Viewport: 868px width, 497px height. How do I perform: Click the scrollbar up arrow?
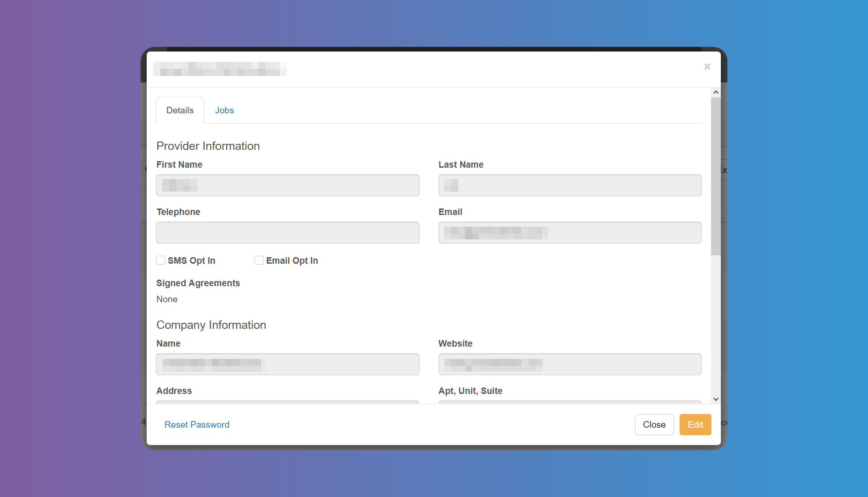coord(716,92)
